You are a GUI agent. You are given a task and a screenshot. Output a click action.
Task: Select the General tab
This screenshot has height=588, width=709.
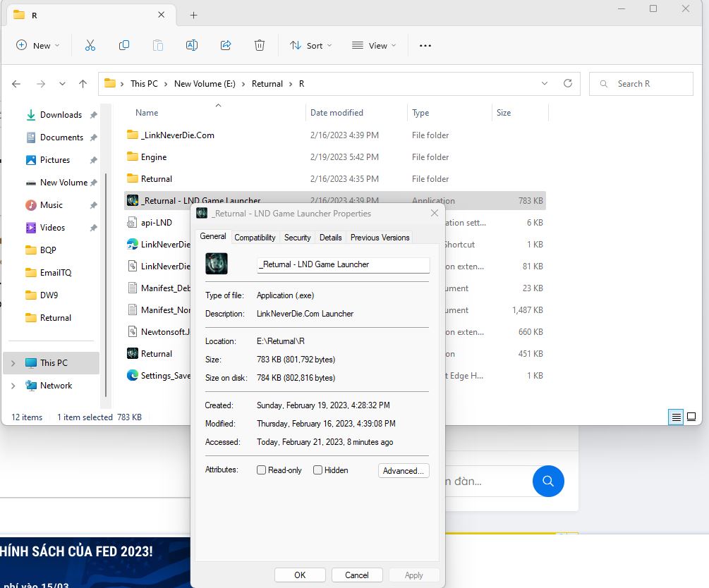pos(213,236)
